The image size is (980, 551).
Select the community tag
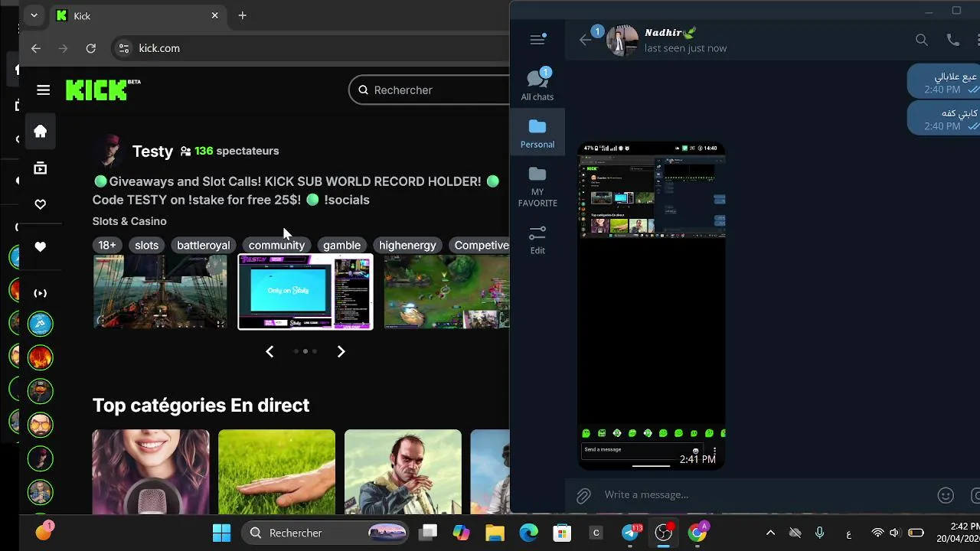[x=276, y=245]
